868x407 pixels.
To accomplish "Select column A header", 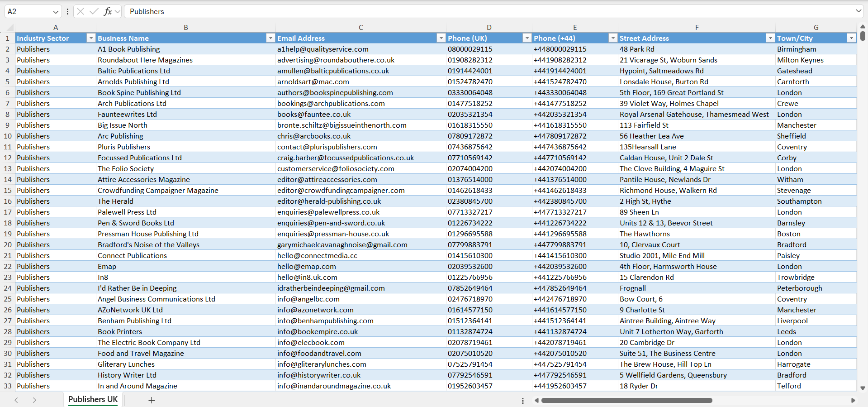I will [x=56, y=27].
